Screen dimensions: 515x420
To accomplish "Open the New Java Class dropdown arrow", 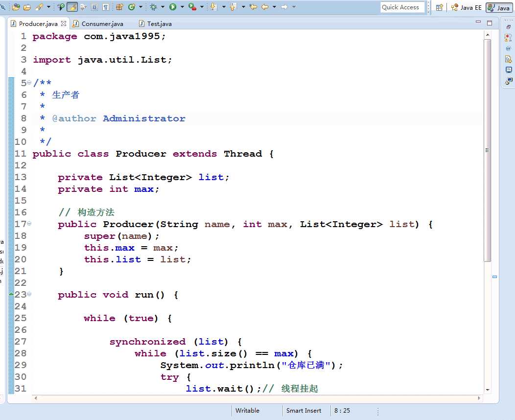I will tap(140, 6).
